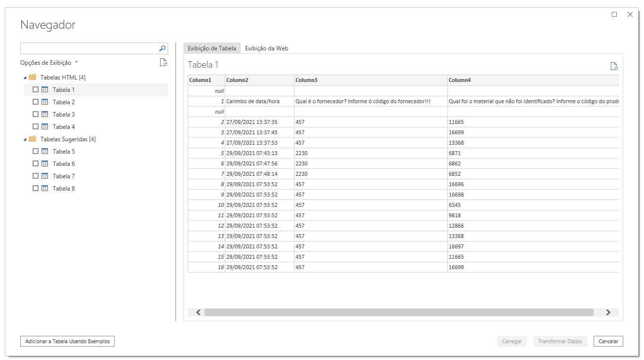This screenshot has width=644, height=360.
Task: Click the Carregar button
Action: 512,341
